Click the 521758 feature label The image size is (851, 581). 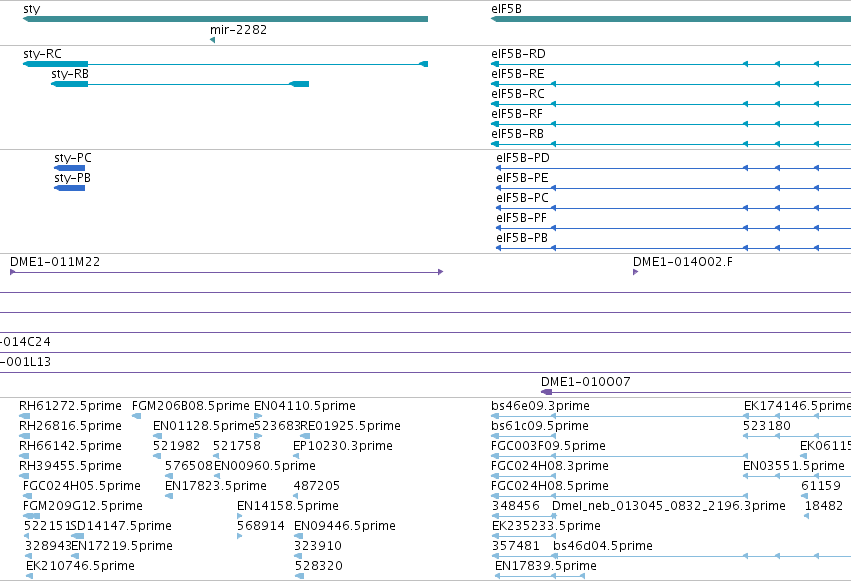237,446
